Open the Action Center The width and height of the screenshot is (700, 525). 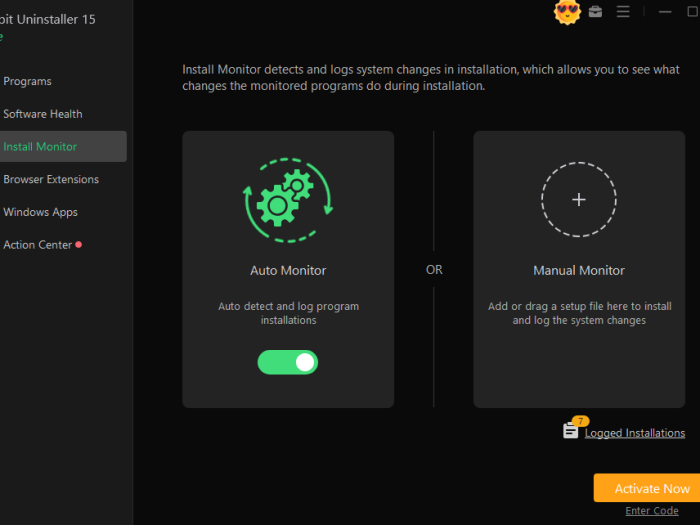click(x=38, y=245)
